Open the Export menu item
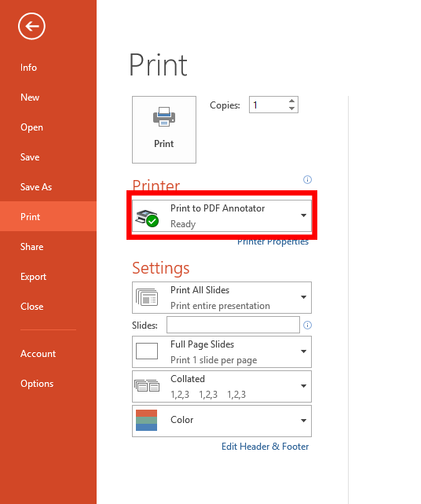Image resolution: width=421 pixels, height=504 pixels. pyautogui.click(x=34, y=277)
